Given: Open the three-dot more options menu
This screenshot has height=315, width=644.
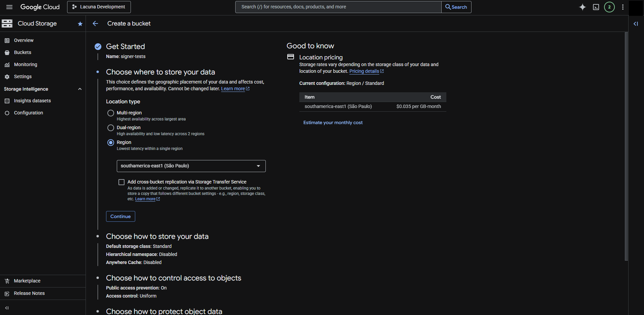Looking at the screenshot, I should click(x=623, y=7).
